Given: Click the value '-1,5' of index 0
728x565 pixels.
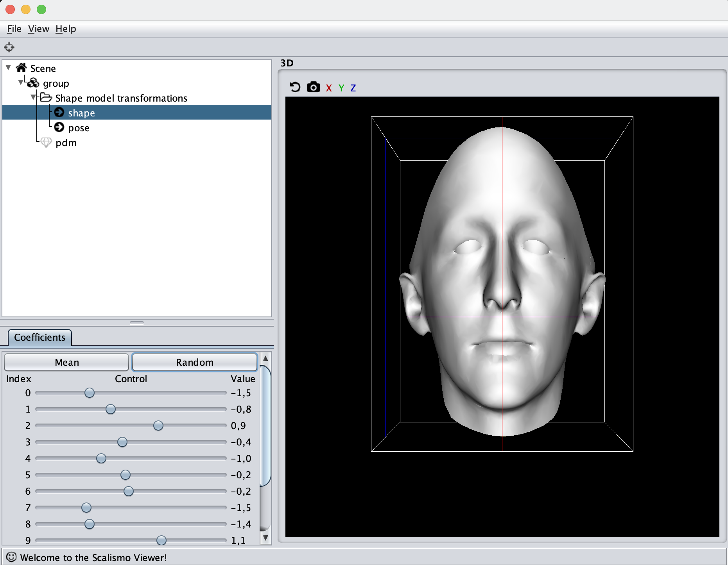Looking at the screenshot, I should coord(241,393).
